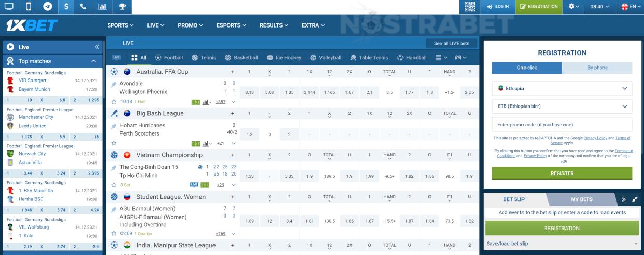Viewport: 644px width, 255px height.
Task: Select the Basketball filter tab
Action: tap(241, 58)
